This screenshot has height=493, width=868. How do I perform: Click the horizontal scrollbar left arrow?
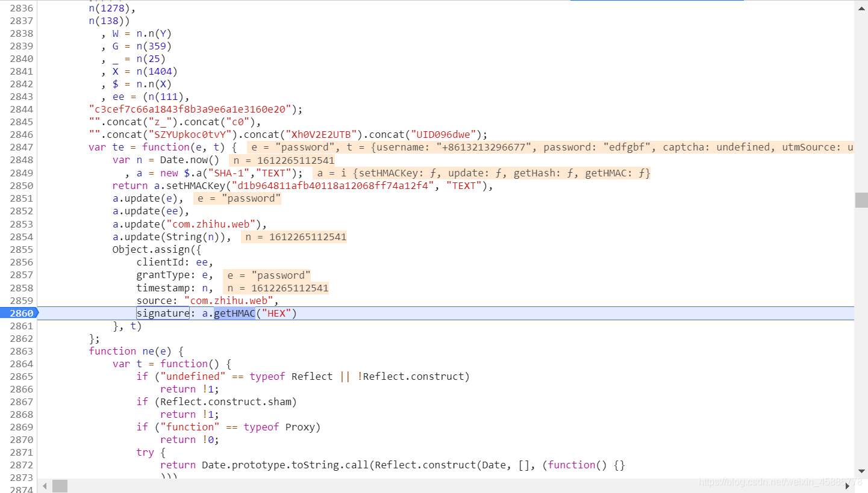(x=45, y=485)
